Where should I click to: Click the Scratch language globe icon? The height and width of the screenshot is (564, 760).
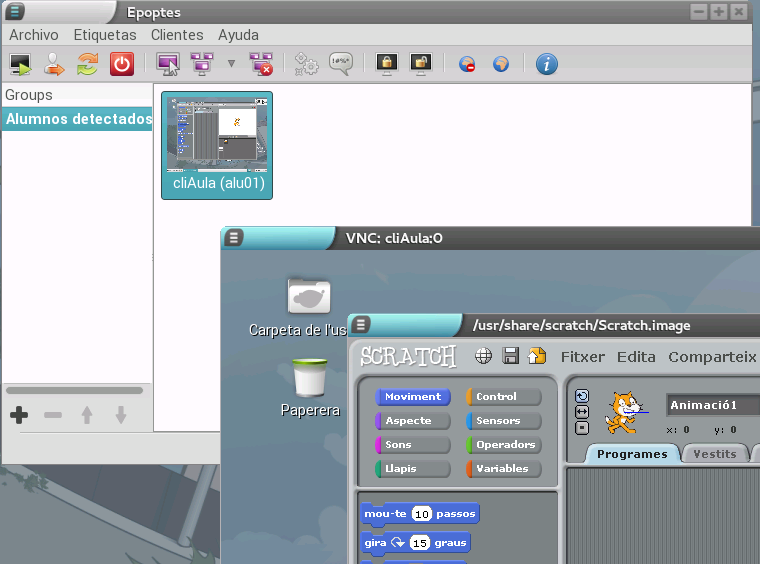pyautogui.click(x=484, y=356)
